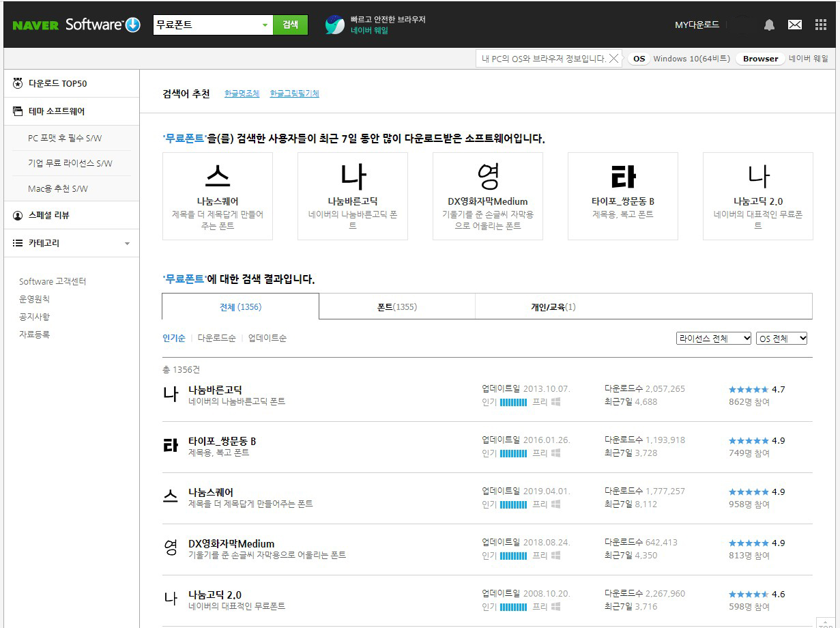Open the mail envelope icon
Image resolution: width=840 pixels, height=628 pixels.
(795, 25)
